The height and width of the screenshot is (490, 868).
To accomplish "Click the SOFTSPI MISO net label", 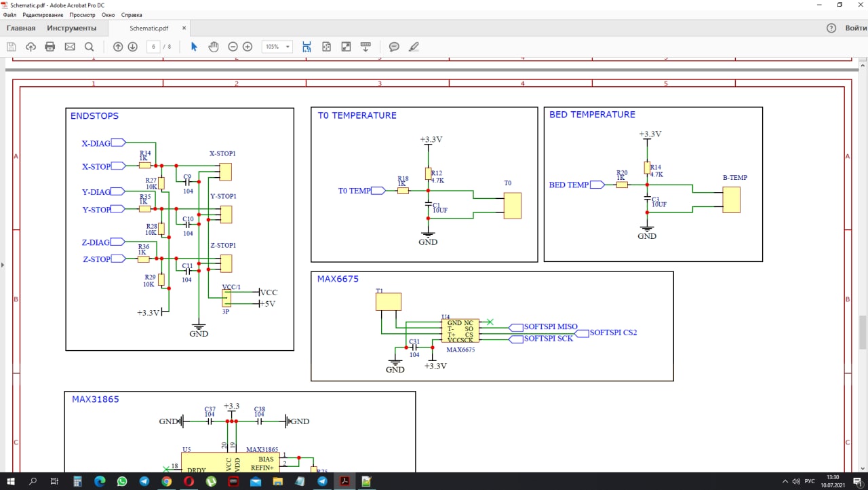I will click(x=551, y=326).
